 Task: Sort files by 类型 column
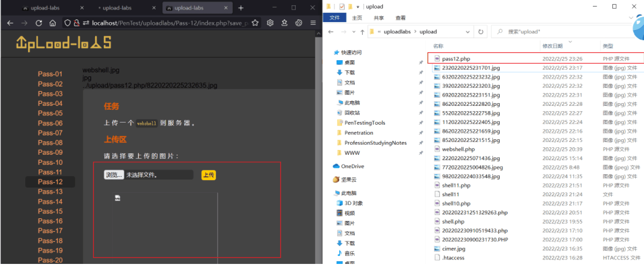pos(607,46)
